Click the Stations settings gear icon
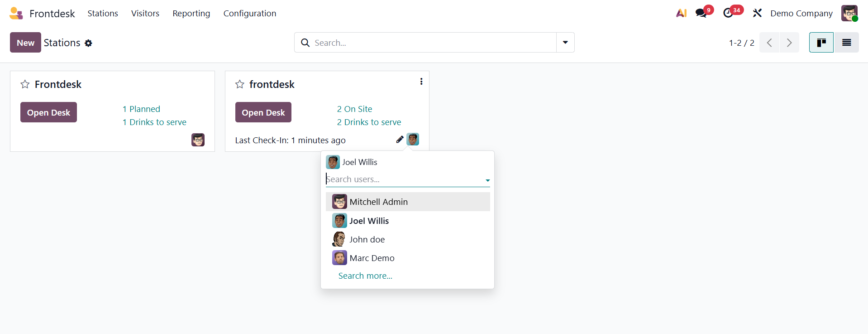868x334 pixels. [x=89, y=43]
